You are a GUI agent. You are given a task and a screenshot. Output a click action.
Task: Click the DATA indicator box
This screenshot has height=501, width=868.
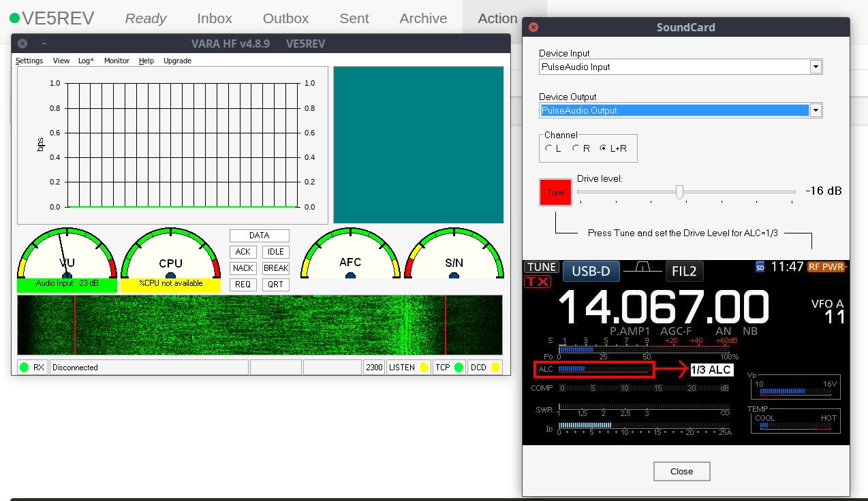260,236
